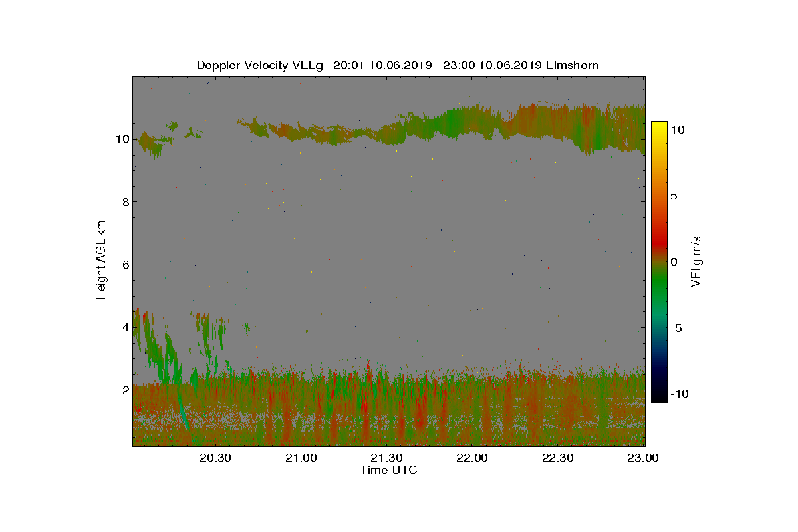Viewport: 798px width, 532px height.
Task: Click the colorbar value 0 label
Action: pos(674,262)
